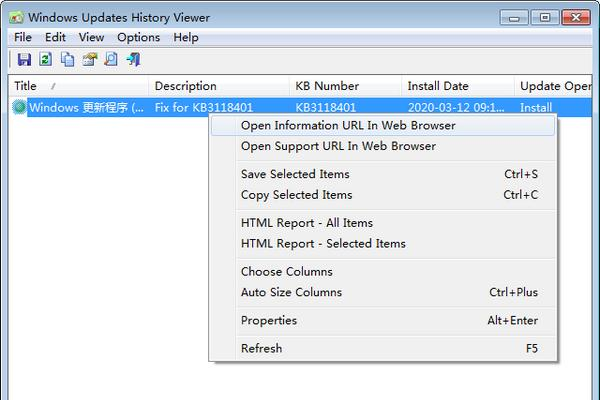The image size is (600, 400).
Task: Maximize the Windows Updates History Viewer window
Action: click(x=545, y=18)
